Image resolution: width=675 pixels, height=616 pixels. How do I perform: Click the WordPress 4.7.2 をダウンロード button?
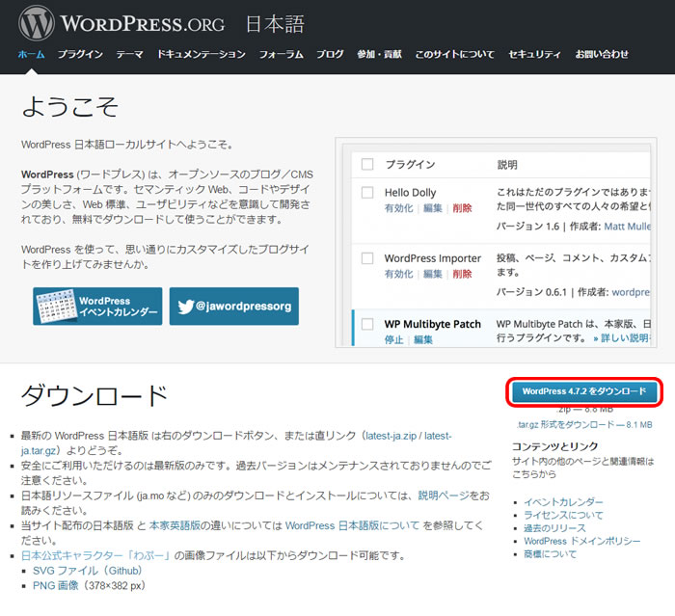click(x=584, y=391)
